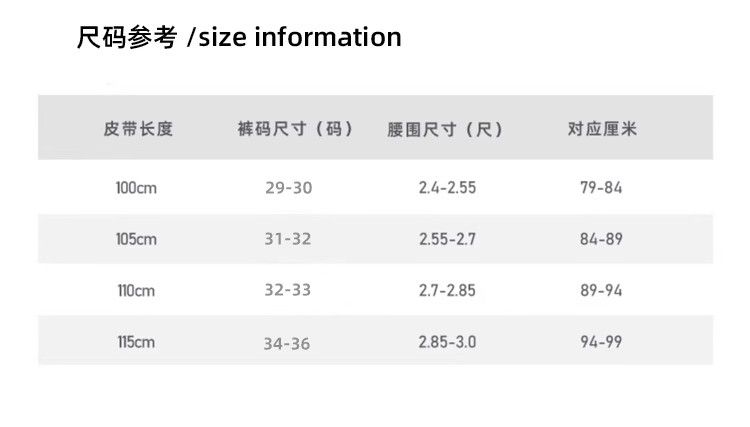Select the 腰围尺寸（尺） column header
The height and width of the screenshot is (427, 750).
pyautogui.click(x=445, y=129)
